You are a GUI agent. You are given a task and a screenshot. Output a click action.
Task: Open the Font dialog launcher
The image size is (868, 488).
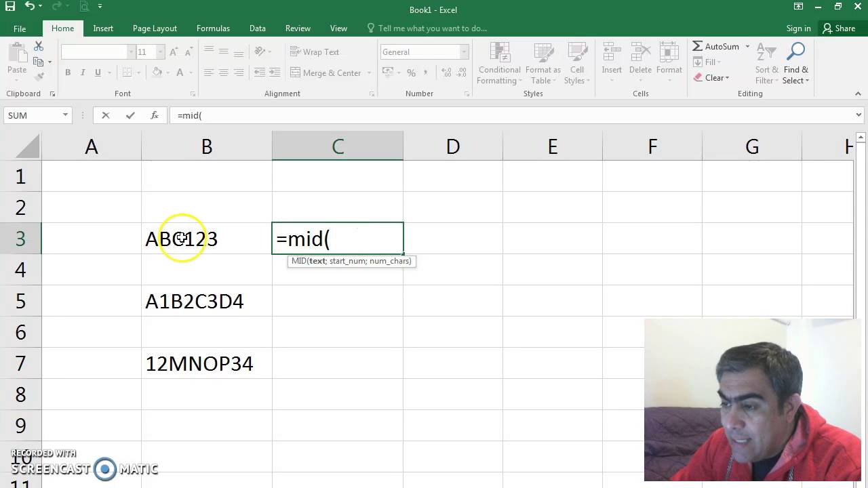click(x=193, y=94)
